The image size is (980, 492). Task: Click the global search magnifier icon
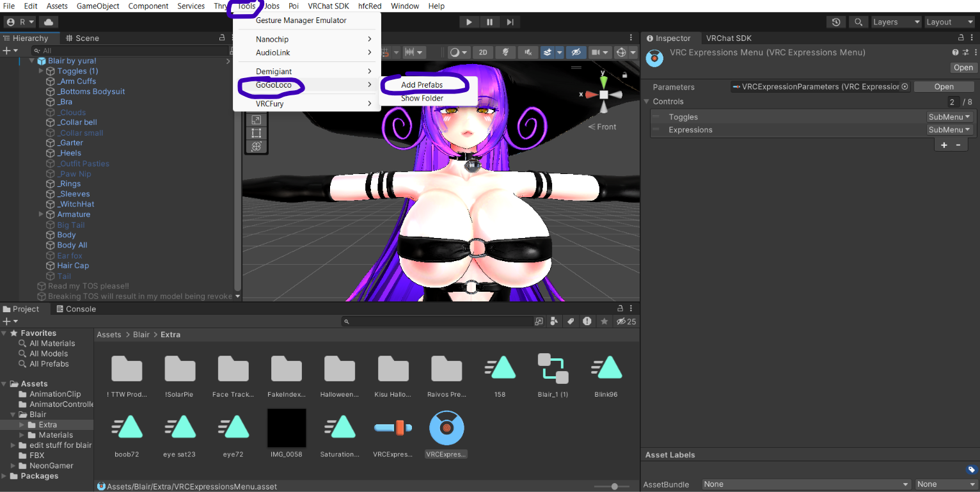(x=858, y=22)
